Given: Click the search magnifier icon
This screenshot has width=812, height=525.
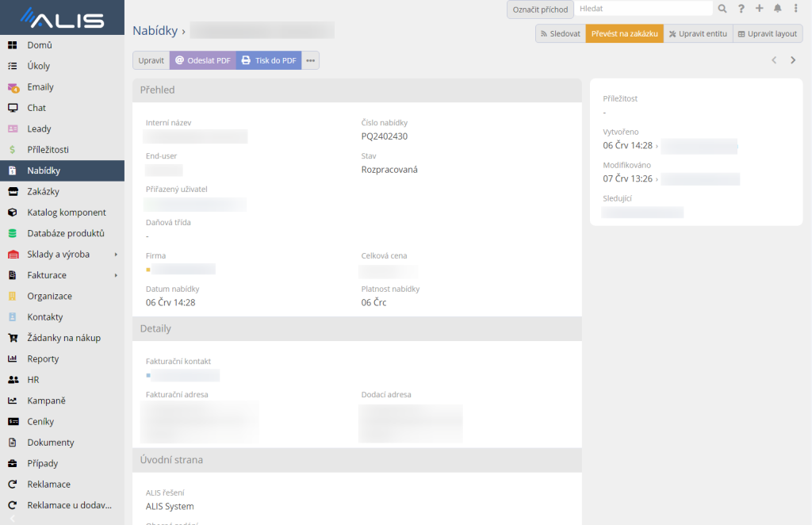Looking at the screenshot, I should point(722,9).
